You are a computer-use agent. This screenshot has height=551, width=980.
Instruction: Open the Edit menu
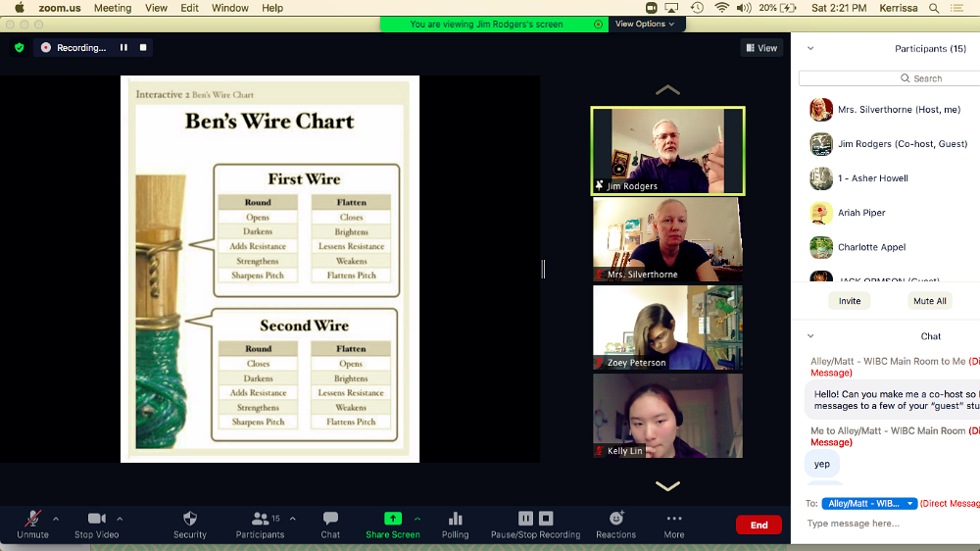coord(189,8)
